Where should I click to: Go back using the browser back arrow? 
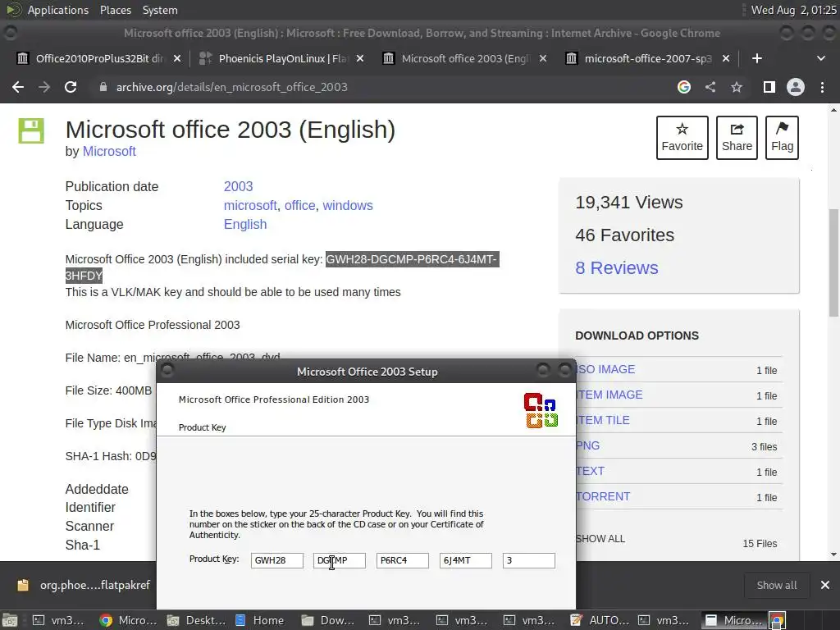(18, 87)
